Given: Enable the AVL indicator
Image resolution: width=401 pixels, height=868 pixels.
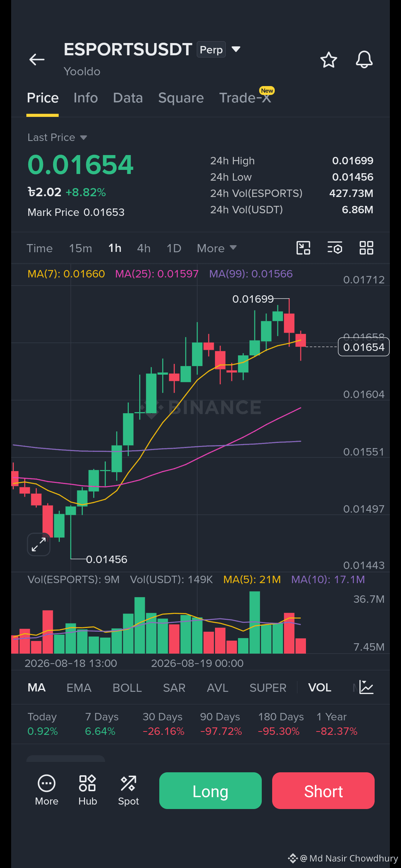Looking at the screenshot, I should point(218,688).
